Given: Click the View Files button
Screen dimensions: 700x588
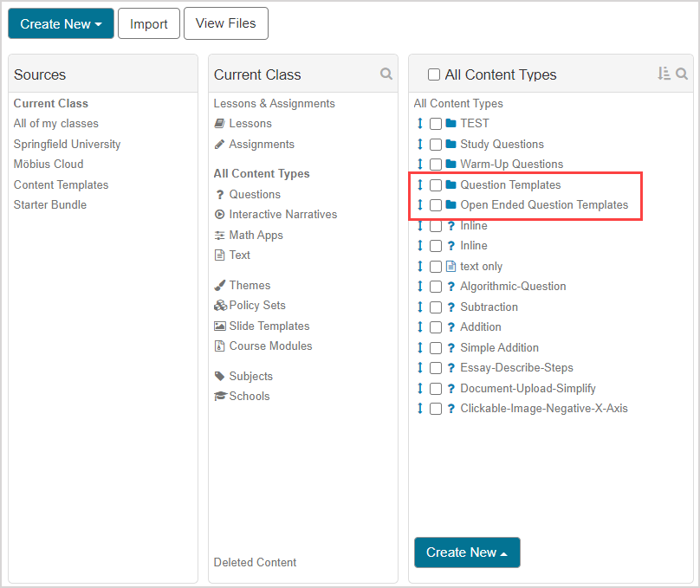Looking at the screenshot, I should 225,23.
